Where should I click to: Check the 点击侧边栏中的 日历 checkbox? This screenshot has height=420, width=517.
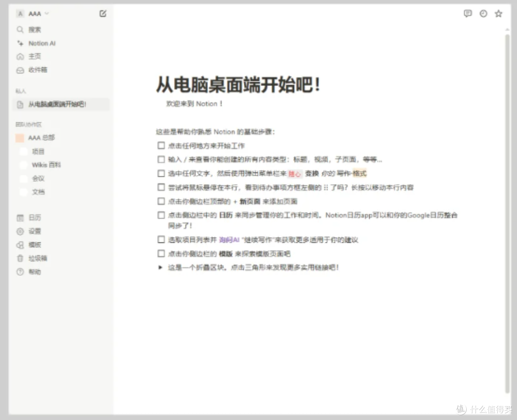point(161,215)
